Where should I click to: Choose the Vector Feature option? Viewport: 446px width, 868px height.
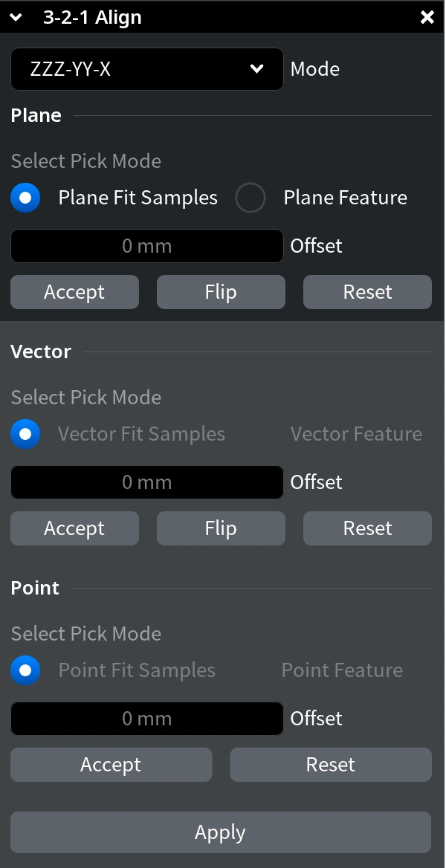(355, 434)
